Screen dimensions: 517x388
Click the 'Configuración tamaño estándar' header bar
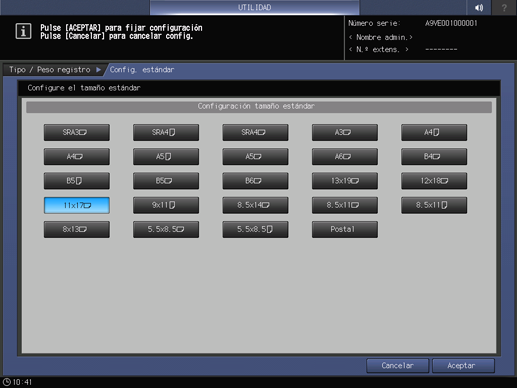click(259, 106)
